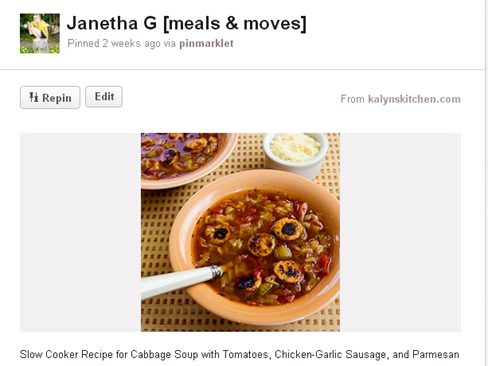488x366 pixels.
Task: Visit the kalynskitchen.com source link
Action: pos(414,99)
